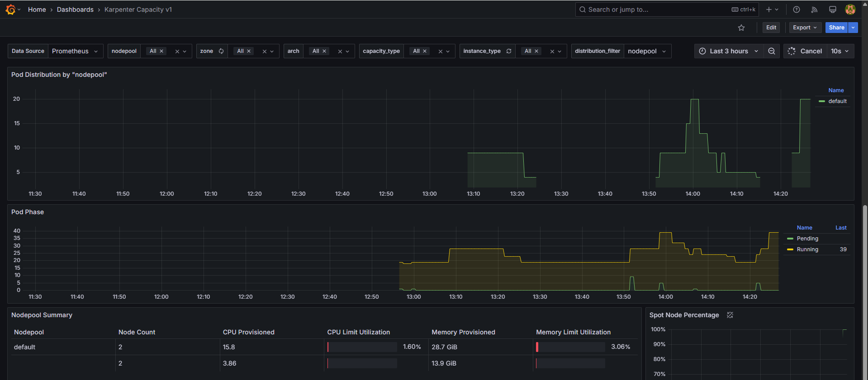
Task: Clear the zone filter selection
Action: 265,52
